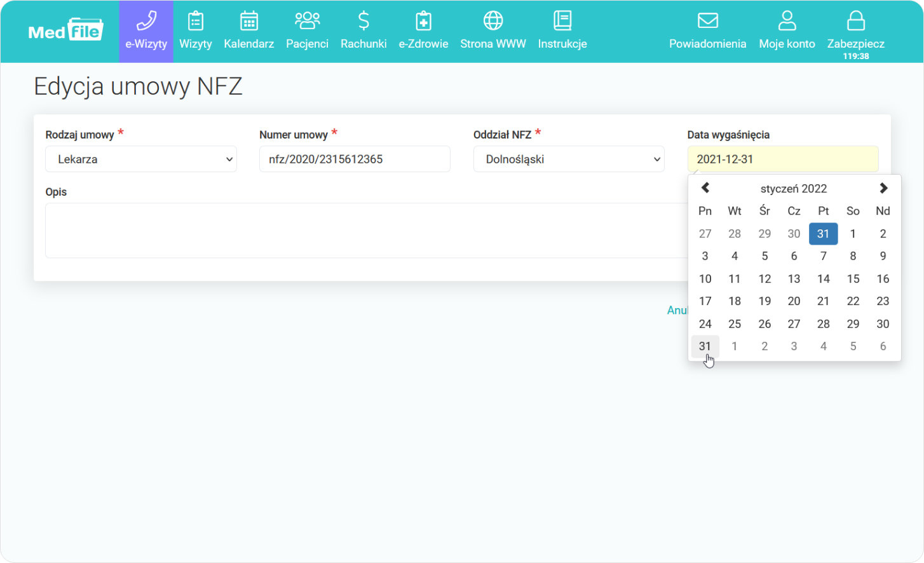
Task: Select day 8 in the calendar's second row
Action: [x=853, y=256]
